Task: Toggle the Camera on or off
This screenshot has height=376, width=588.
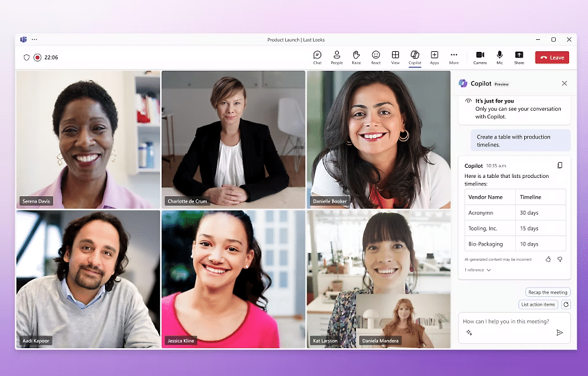Action: (x=480, y=57)
